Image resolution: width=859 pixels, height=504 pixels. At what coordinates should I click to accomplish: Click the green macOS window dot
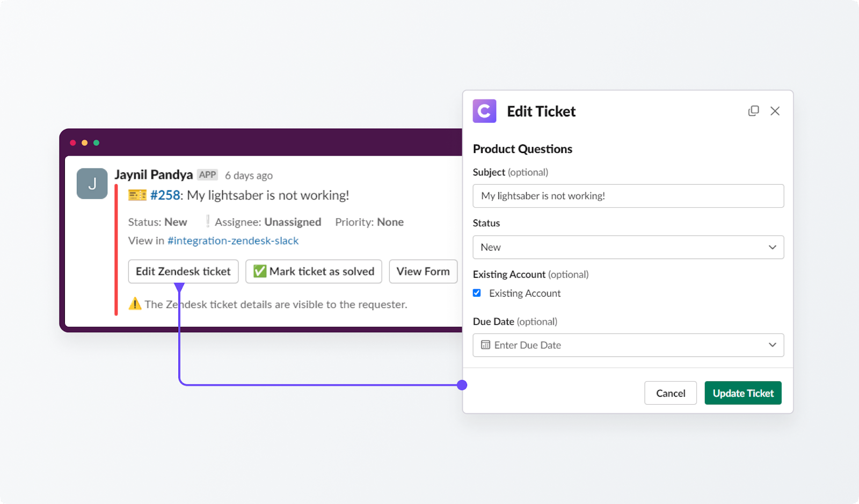tap(97, 143)
